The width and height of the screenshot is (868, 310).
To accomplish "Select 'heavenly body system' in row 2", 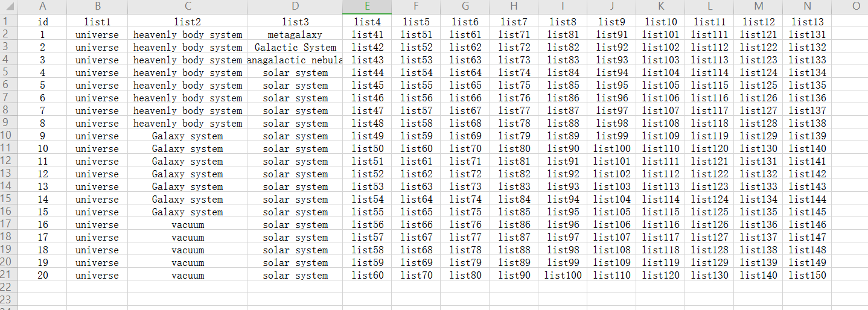I will pyautogui.click(x=188, y=34).
